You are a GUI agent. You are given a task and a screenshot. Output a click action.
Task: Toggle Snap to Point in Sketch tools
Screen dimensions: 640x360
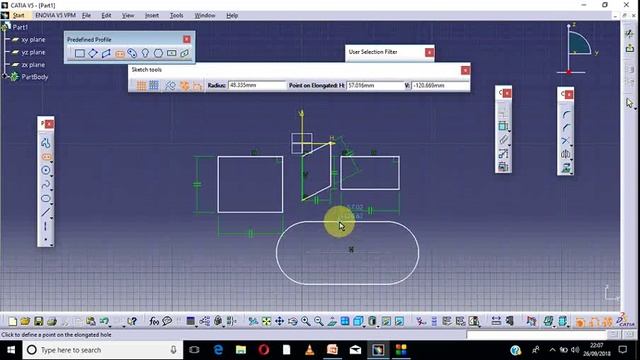pyautogui.click(x=154, y=85)
